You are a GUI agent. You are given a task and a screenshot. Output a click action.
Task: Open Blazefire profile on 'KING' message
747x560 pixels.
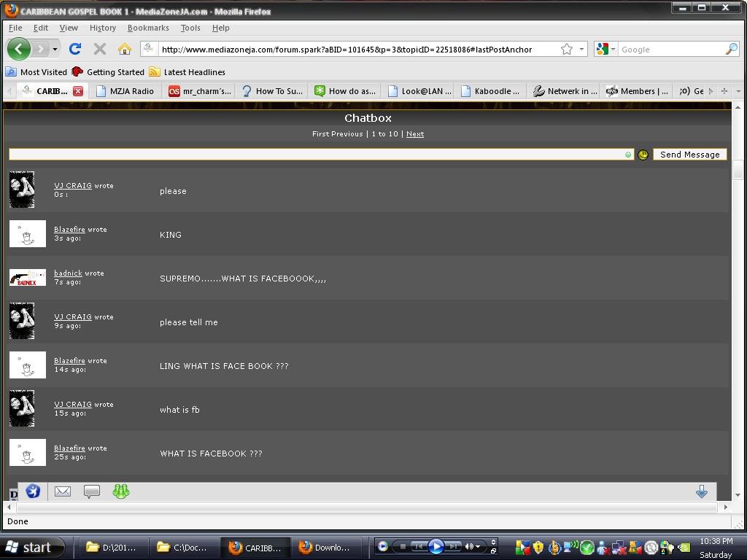click(69, 230)
